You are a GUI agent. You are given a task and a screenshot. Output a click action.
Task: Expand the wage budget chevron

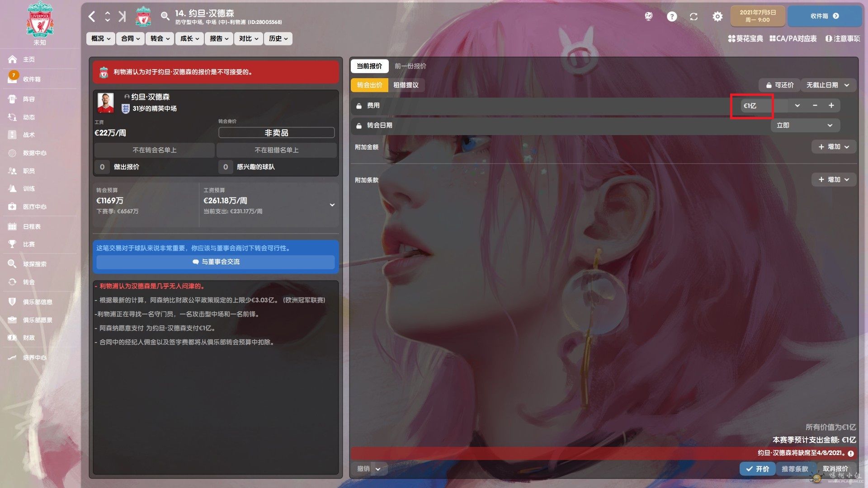point(332,205)
